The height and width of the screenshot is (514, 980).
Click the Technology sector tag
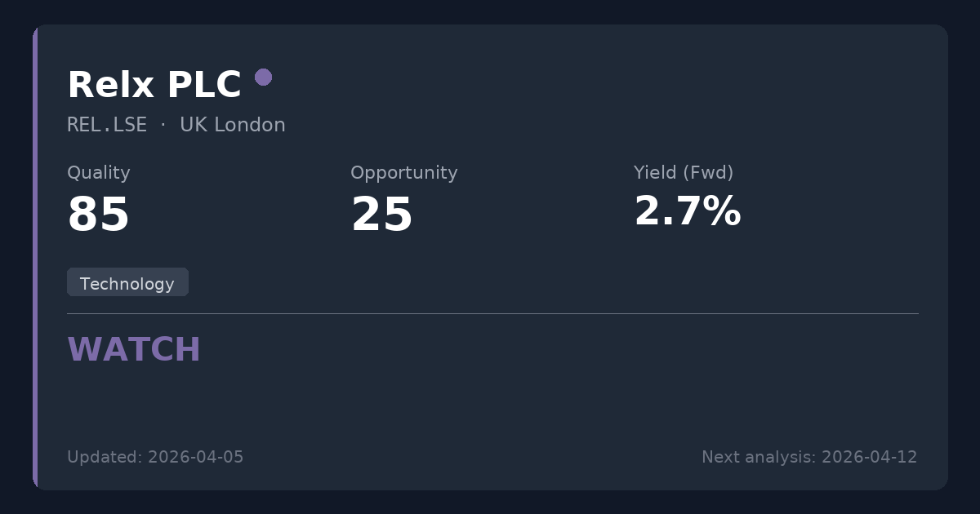pyautogui.click(x=127, y=283)
